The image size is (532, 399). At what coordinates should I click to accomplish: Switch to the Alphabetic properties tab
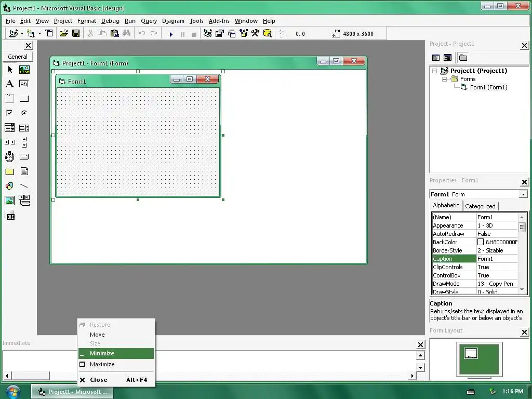(446, 205)
